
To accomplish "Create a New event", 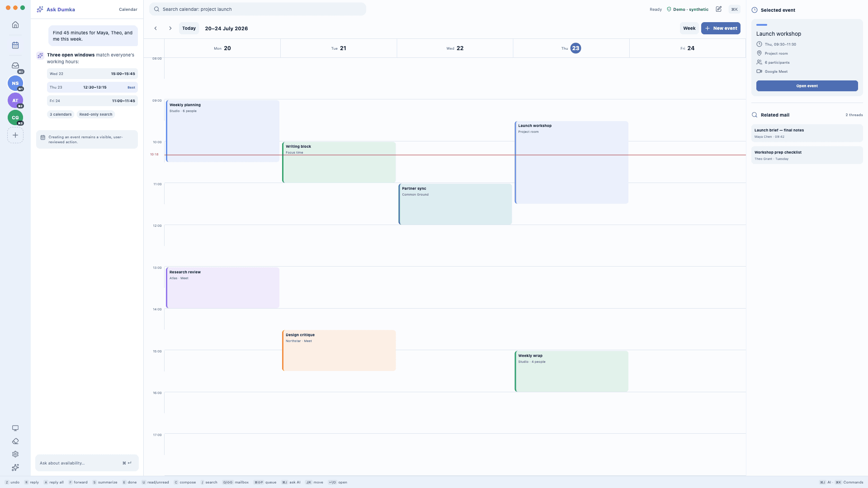I will [x=721, y=28].
